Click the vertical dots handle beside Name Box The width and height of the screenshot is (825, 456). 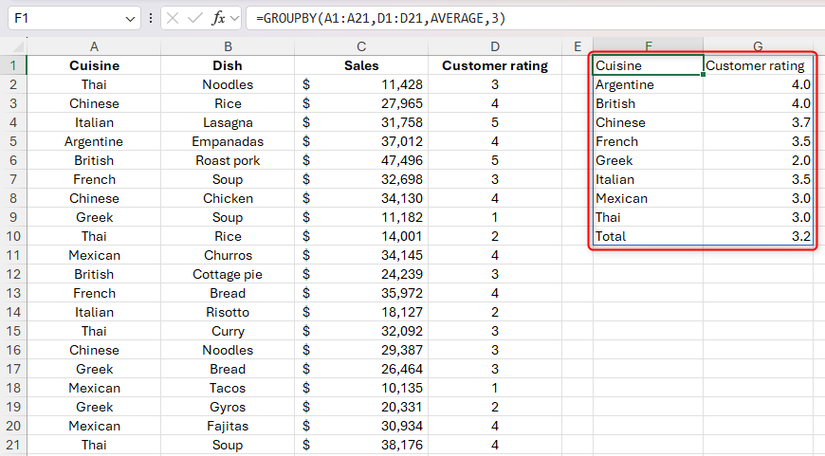click(x=151, y=19)
